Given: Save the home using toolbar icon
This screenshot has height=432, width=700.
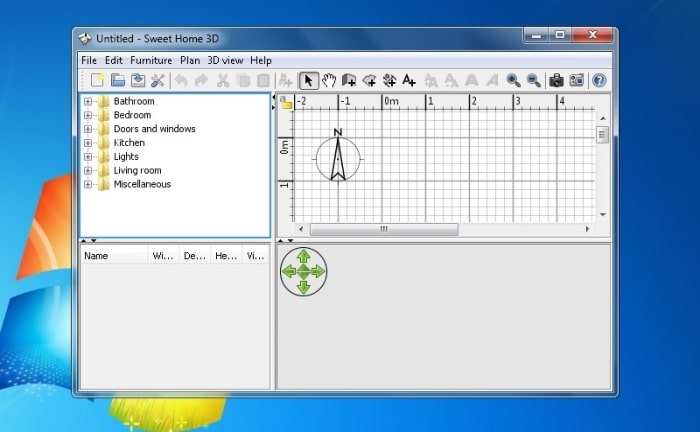Looking at the screenshot, I should click(x=138, y=80).
